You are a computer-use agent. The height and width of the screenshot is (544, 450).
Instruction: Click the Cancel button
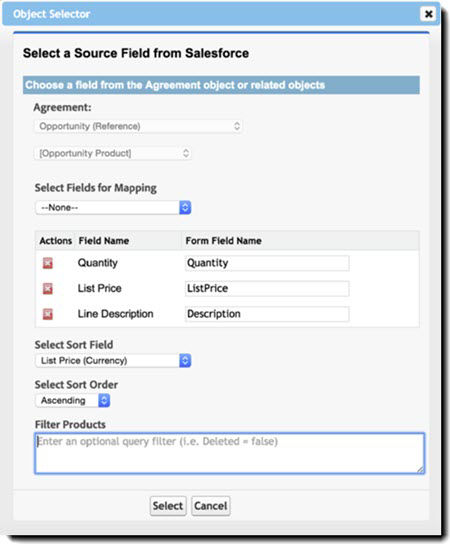[x=211, y=506]
